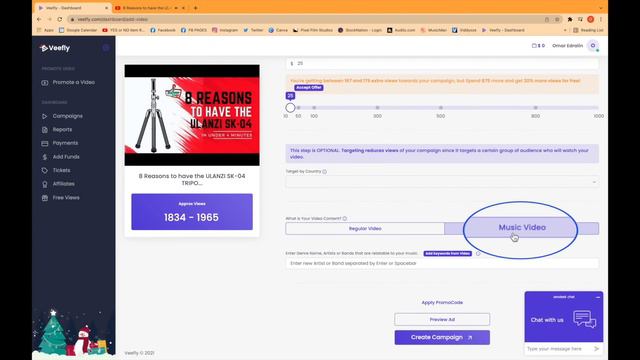This screenshot has width=640, height=360.
Task: Click the Add Keywords from Video button
Action: coord(448,253)
